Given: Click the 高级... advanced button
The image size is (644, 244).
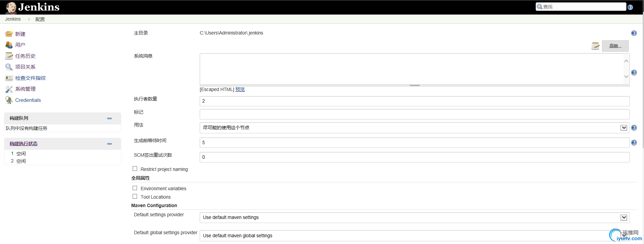Looking at the screenshot, I should pos(615,46).
